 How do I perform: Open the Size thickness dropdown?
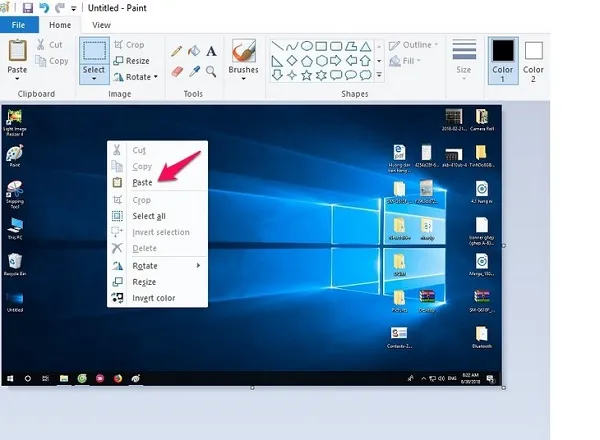(464, 58)
